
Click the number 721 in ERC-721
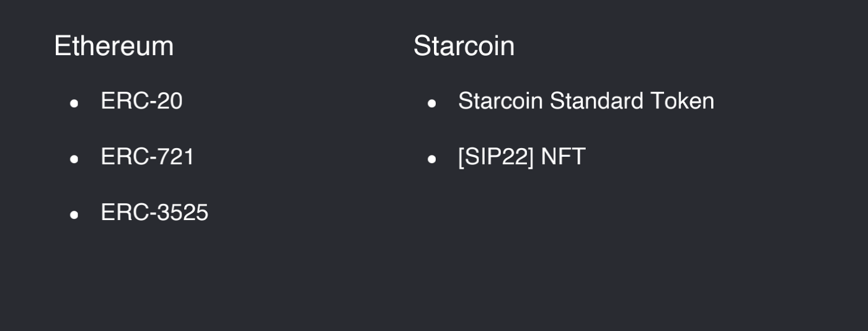pyautogui.click(x=175, y=156)
